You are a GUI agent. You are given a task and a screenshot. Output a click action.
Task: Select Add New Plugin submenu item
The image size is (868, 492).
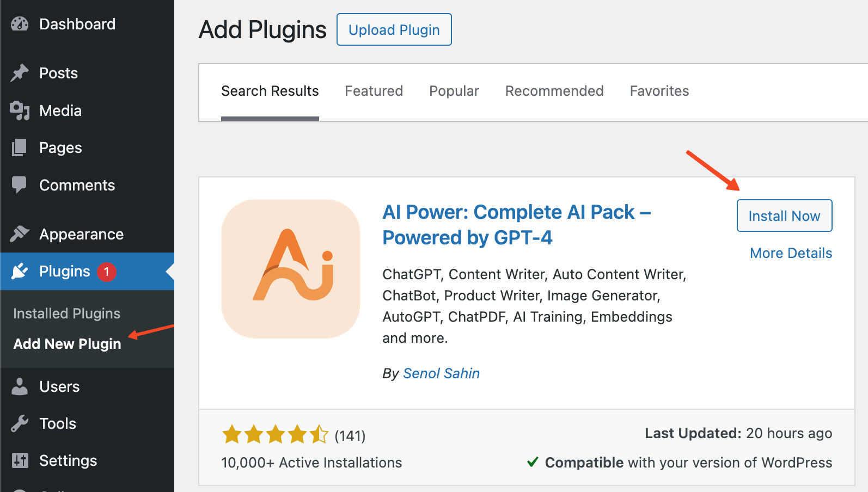point(67,344)
